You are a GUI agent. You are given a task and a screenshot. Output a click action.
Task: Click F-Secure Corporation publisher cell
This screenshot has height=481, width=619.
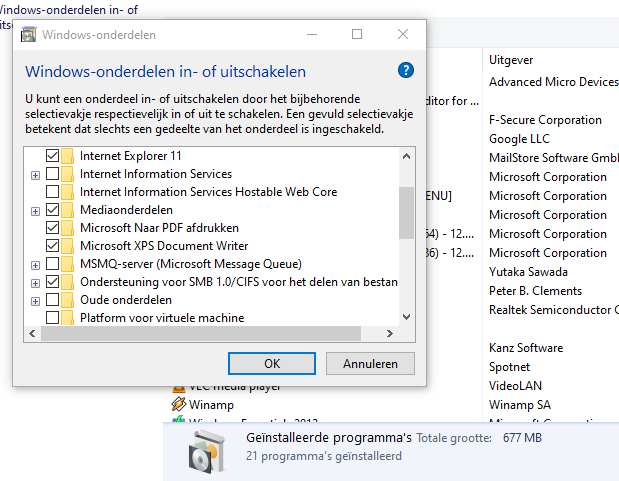pyautogui.click(x=545, y=120)
